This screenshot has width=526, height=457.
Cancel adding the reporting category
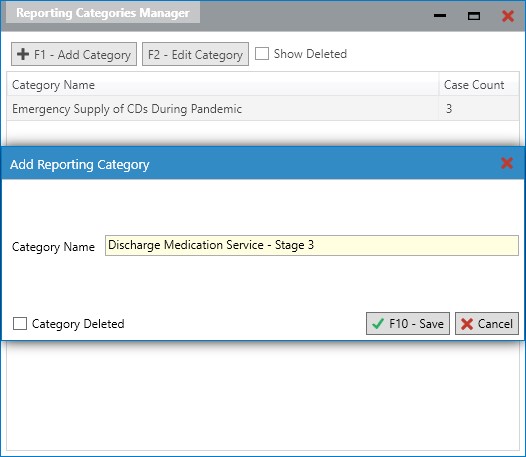pyautogui.click(x=487, y=324)
